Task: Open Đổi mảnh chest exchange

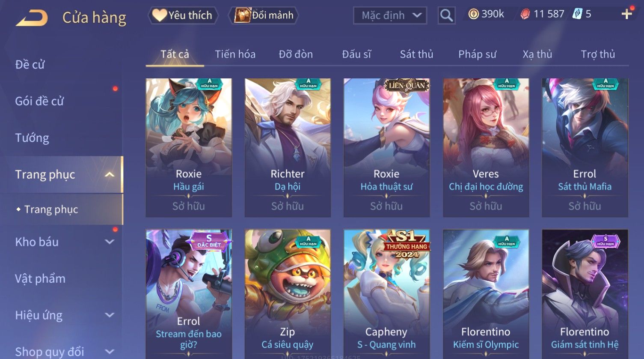Action: pos(263,15)
